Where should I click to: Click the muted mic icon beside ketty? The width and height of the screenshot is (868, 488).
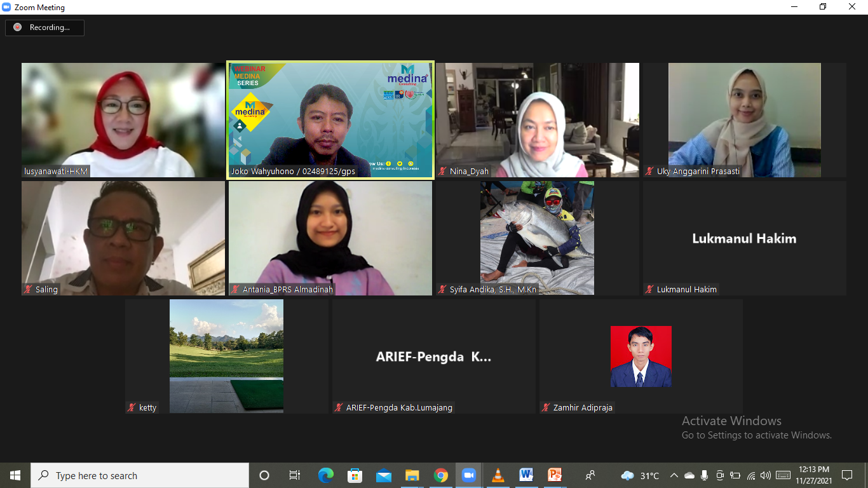tap(132, 408)
